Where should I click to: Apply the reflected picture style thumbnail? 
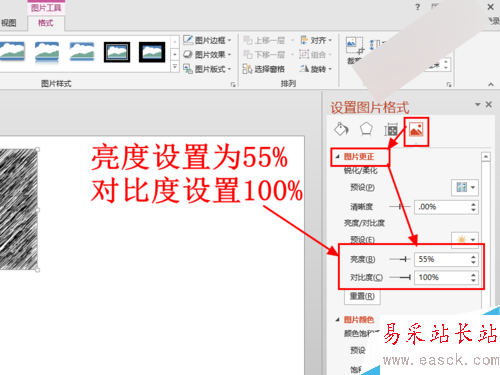click(x=47, y=52)
